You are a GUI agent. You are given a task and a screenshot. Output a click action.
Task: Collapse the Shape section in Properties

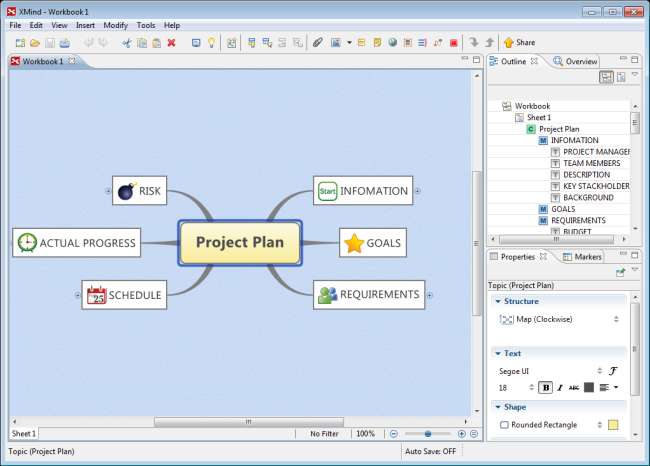tap(498, 407)
